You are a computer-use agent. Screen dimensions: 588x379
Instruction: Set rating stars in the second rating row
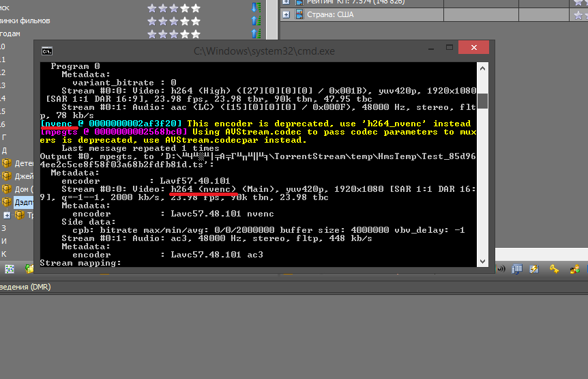pyautogui.click(x=174, y=20)
